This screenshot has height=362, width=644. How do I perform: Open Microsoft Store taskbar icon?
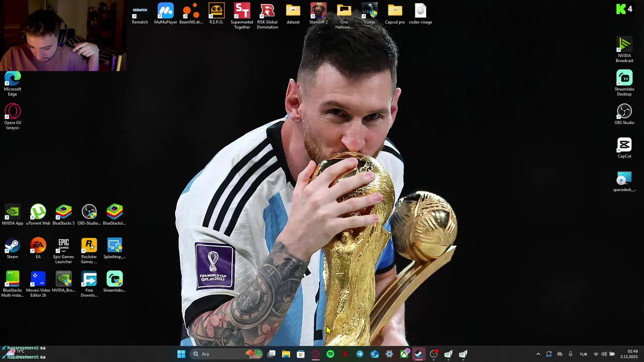coord(301,354)
